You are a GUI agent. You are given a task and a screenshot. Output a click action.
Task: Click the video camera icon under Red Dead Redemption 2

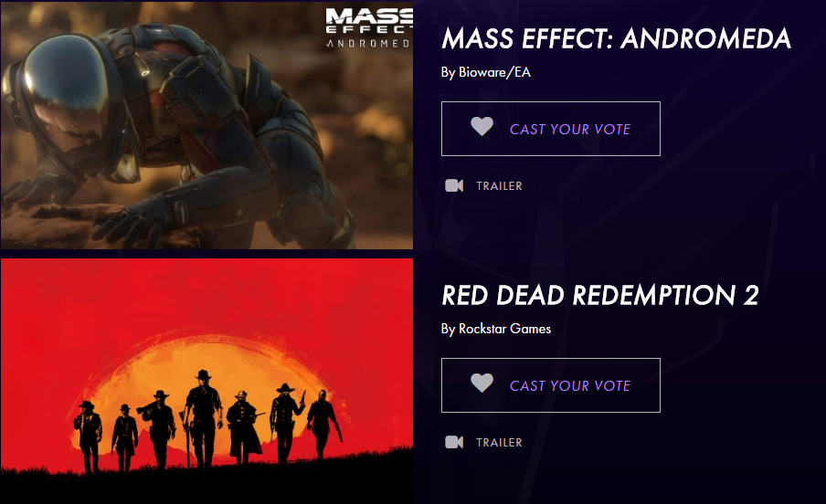click(x=454, y=442)
